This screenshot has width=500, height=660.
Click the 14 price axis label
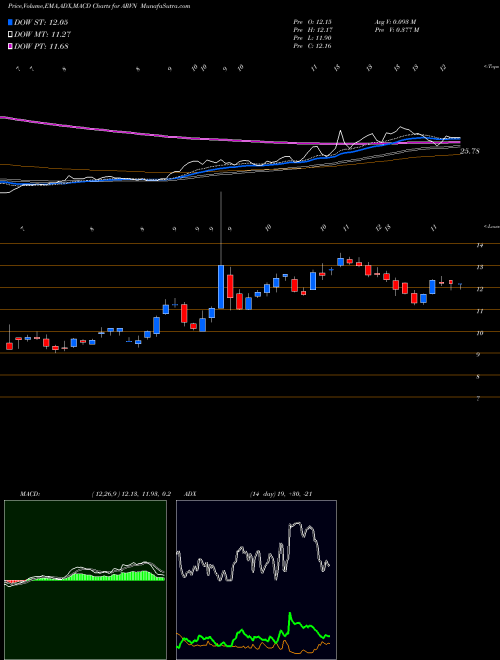click(x=479, y=245)
